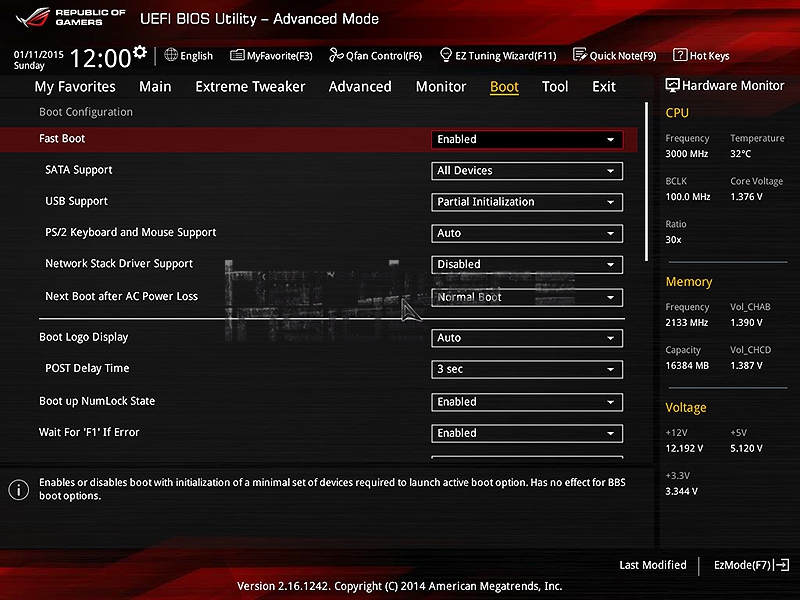Screen dimensions: 800x600
Task: Select the POST Delay Time label
Action: (87, 368)
